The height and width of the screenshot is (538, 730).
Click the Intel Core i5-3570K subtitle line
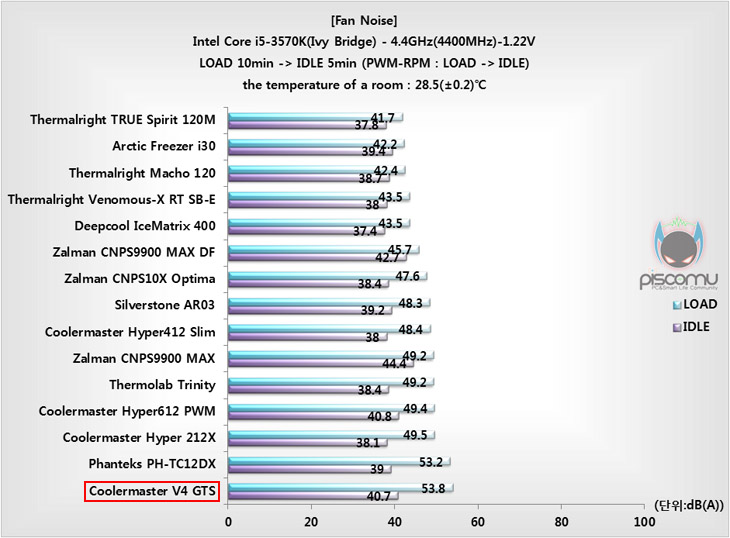point(364,42)
